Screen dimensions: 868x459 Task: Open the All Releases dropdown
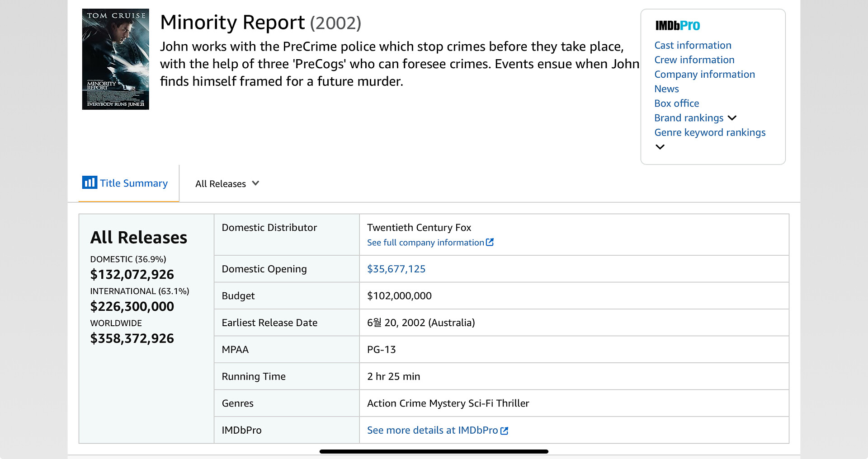point(227,184)
